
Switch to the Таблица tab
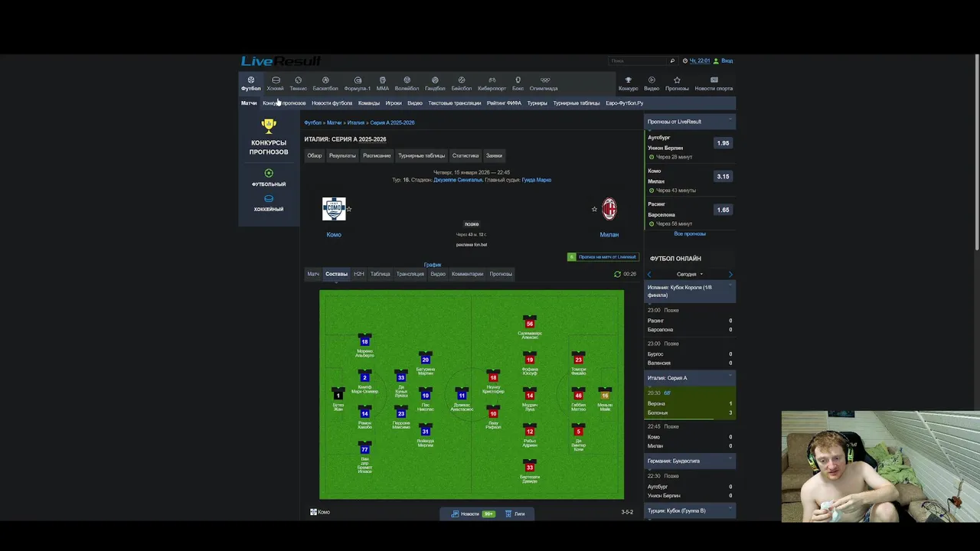(381, 274)
